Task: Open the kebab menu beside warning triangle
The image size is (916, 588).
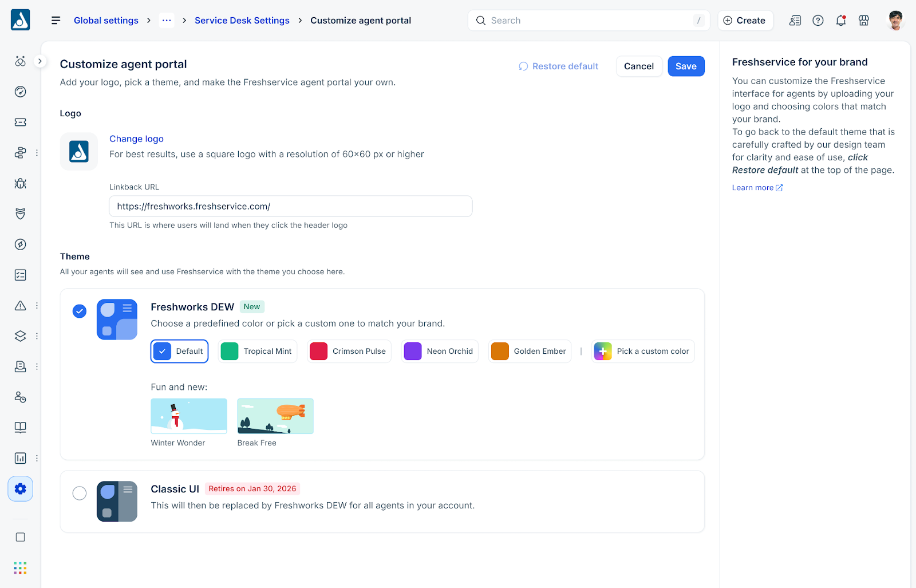Action: coord(37,306)
